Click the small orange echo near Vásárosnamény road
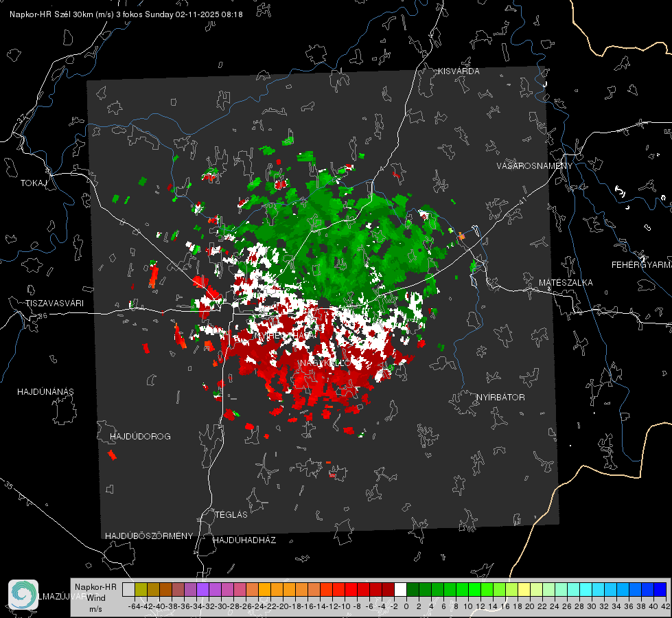Image resolution: width=672 pixels, height=618 pixels. point(461,236)
